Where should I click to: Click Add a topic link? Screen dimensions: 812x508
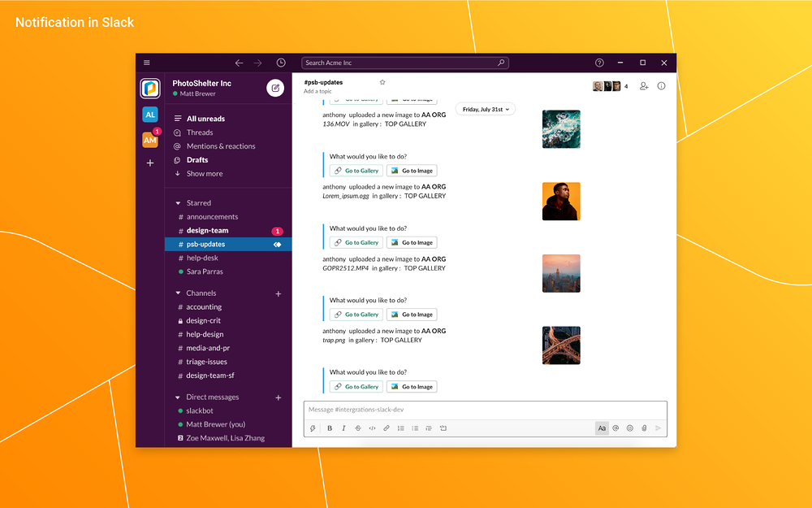(317, 91)
